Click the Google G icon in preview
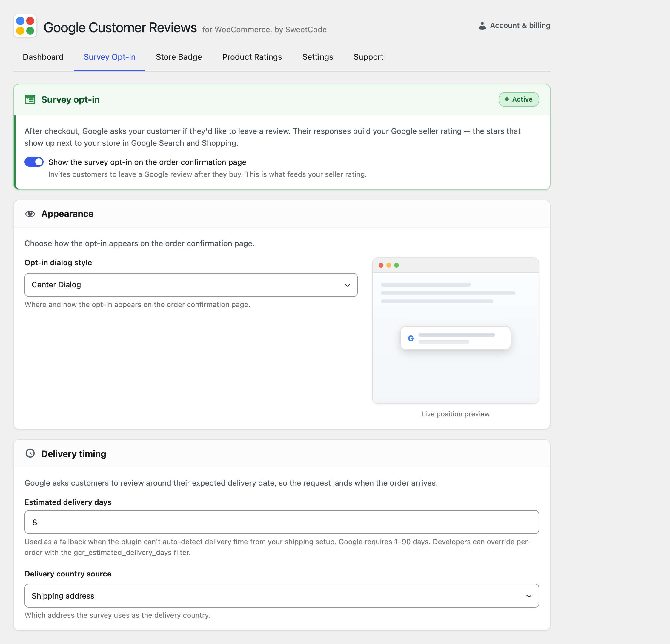The image size is (670, 644). [411, 338]
